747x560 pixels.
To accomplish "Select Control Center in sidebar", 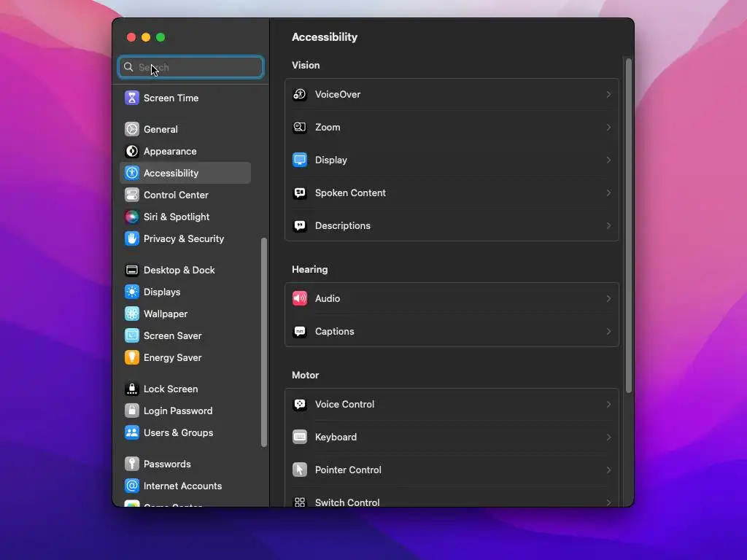I will pos(185,195).
